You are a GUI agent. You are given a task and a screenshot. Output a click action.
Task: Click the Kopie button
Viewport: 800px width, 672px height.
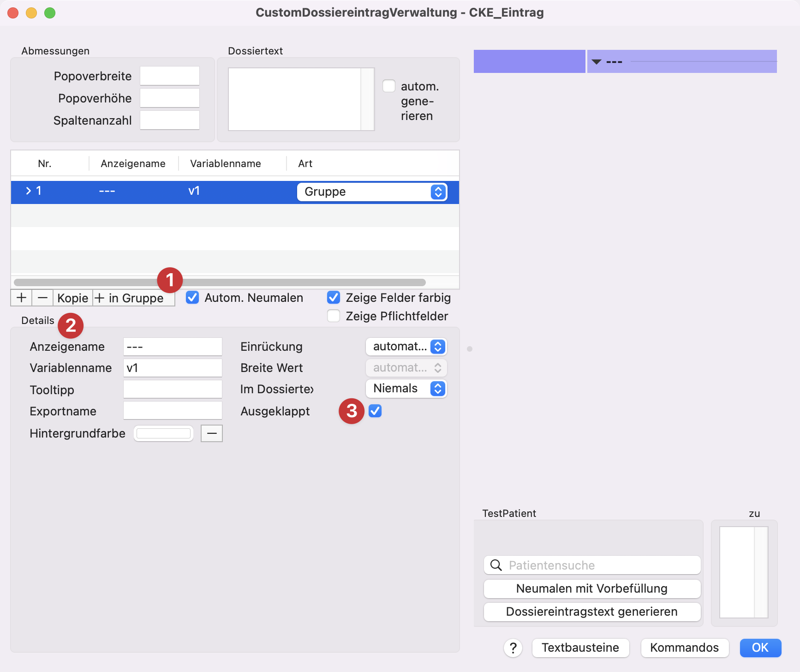pyautogui.click(x=73, y=298)
